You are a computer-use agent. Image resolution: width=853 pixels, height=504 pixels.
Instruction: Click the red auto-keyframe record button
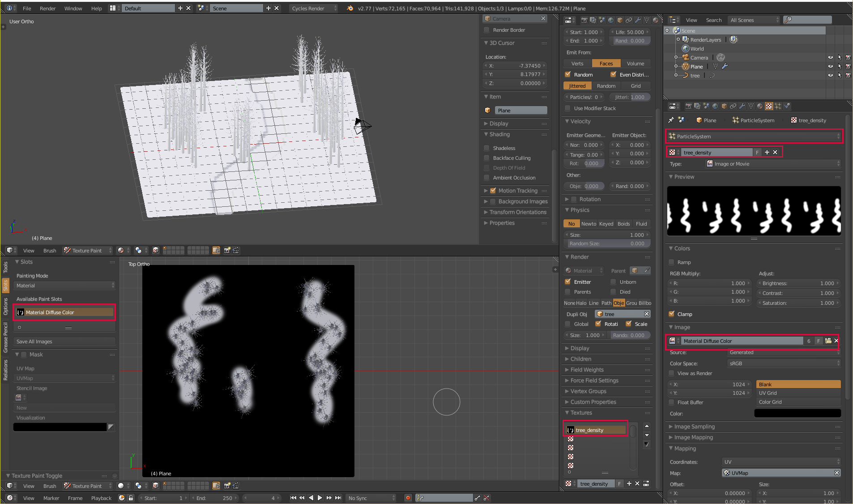click(408, 498)
